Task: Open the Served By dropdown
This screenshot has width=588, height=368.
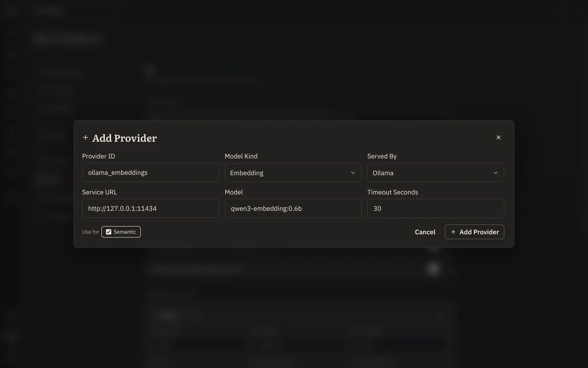Action: 435,173
